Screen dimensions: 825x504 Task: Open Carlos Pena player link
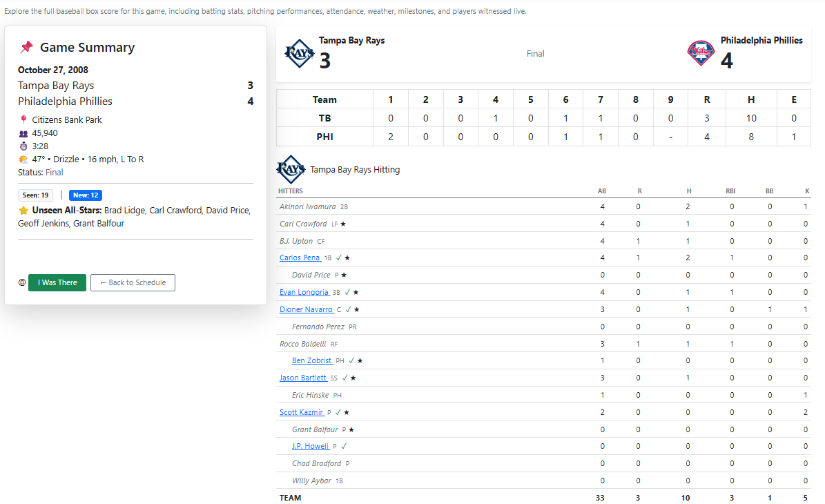pyautogui.click(x=300, y=258)
